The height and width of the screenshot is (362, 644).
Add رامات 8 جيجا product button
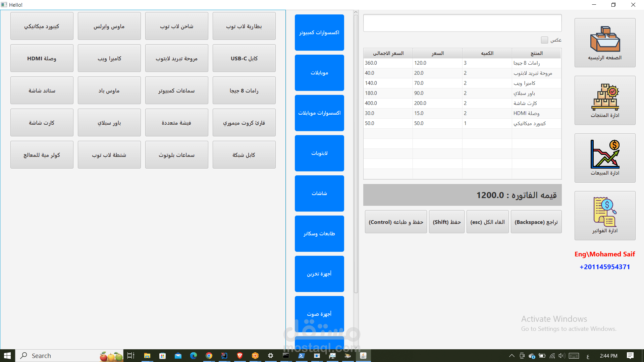244,90
